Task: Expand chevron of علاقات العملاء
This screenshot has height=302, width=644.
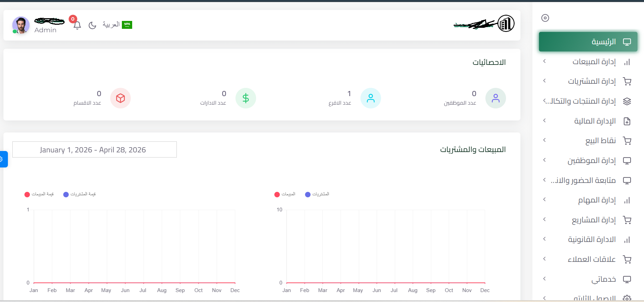Action: [544, 259]
